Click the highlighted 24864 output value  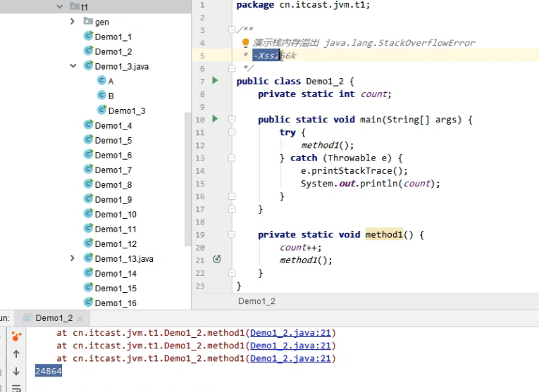pos(49,371)
